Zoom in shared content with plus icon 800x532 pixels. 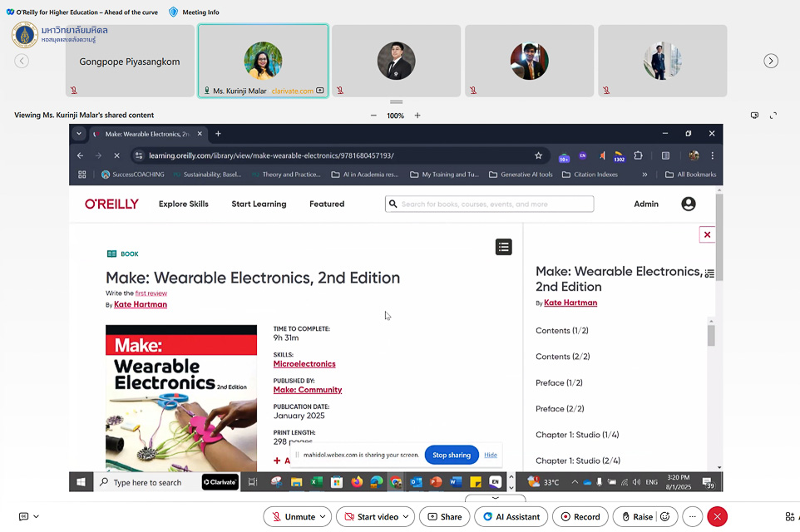coord(417,116)
